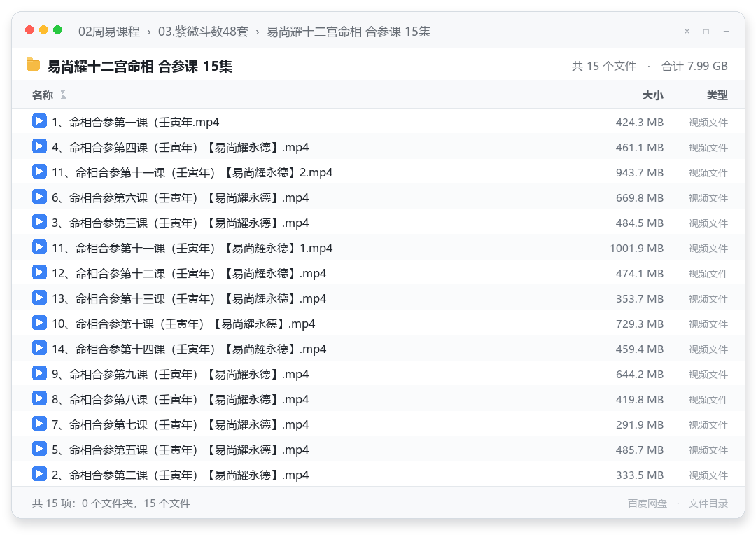Viewport: 756px width, 535px height.
Task: Select file name 12、命相合参第十二课（壬寅年）
Action: click(x=189, y=273)
